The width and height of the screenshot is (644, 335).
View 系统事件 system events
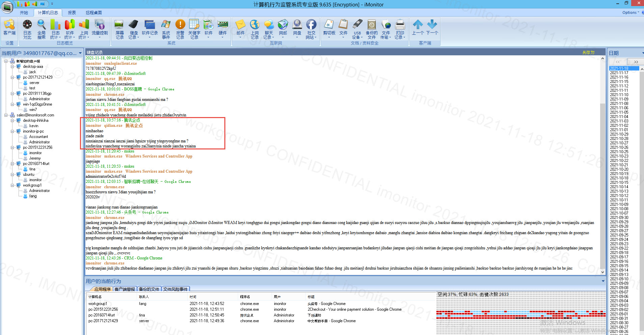[x=166, y=29]
